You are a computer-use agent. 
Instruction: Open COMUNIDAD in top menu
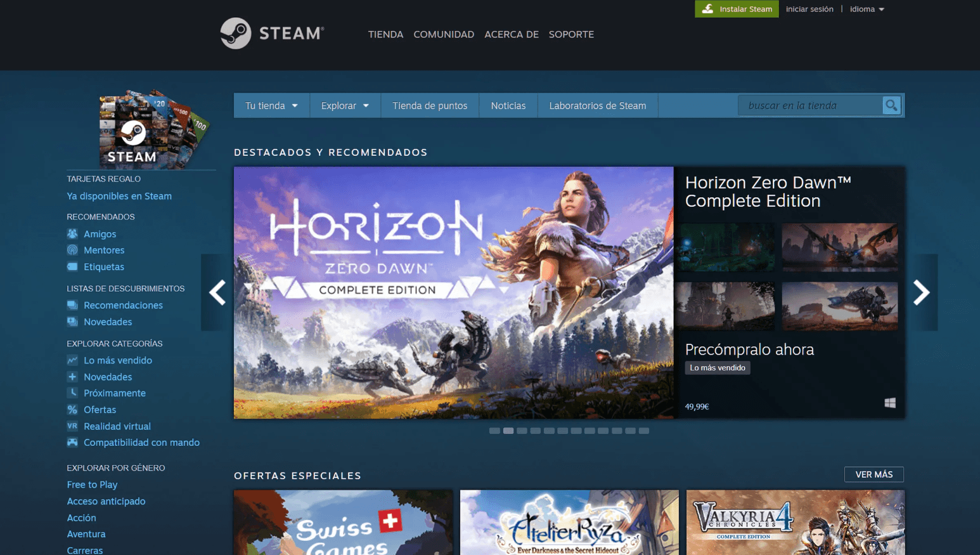(x=444, y=34)
